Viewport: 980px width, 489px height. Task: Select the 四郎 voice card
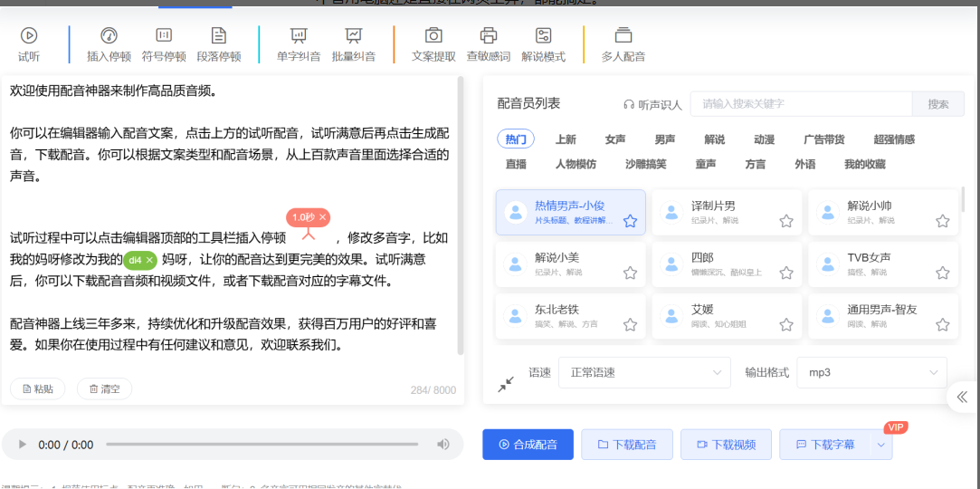pos(727,264)
